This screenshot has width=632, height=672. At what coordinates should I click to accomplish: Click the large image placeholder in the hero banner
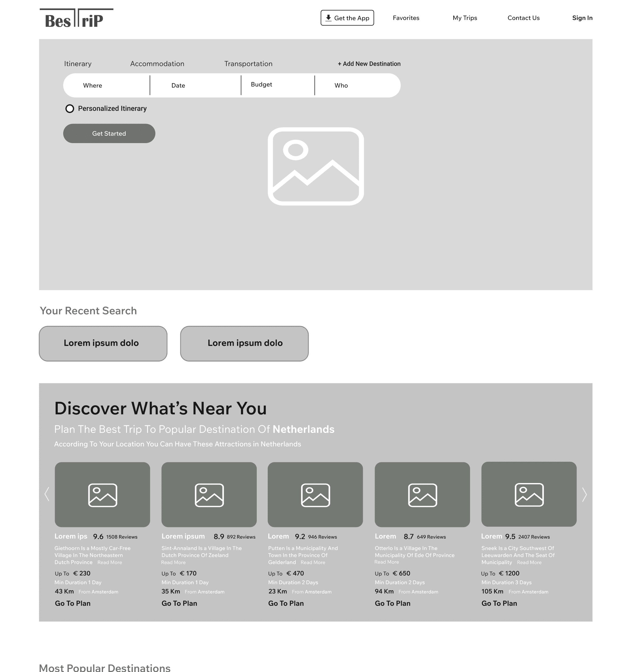pos(316,167)
